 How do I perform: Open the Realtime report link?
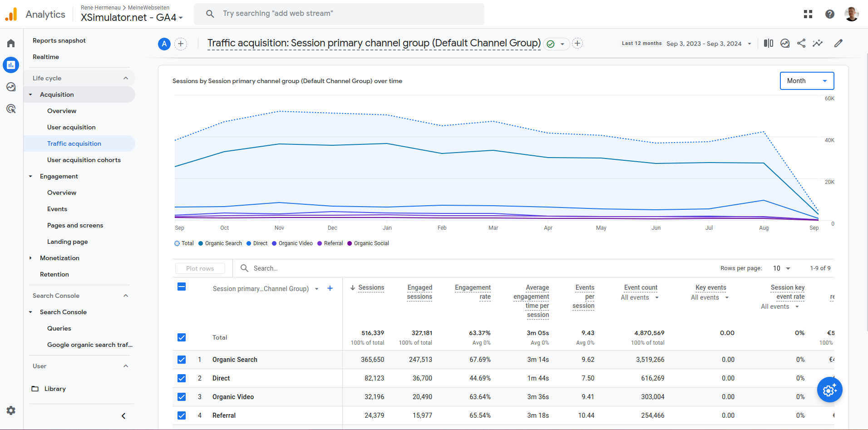(46, 57)
